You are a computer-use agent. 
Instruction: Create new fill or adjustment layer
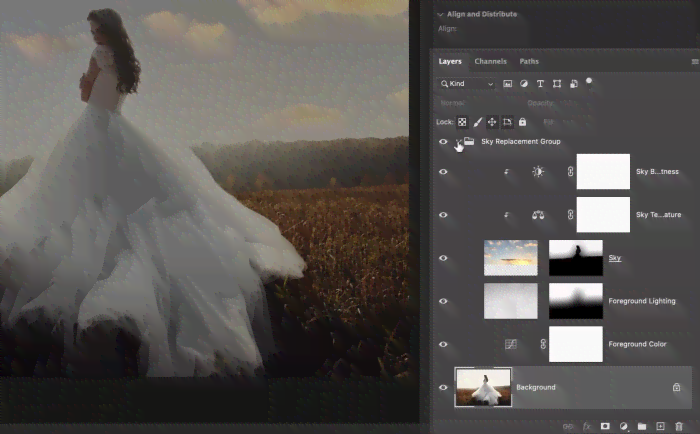click(624, 426)
